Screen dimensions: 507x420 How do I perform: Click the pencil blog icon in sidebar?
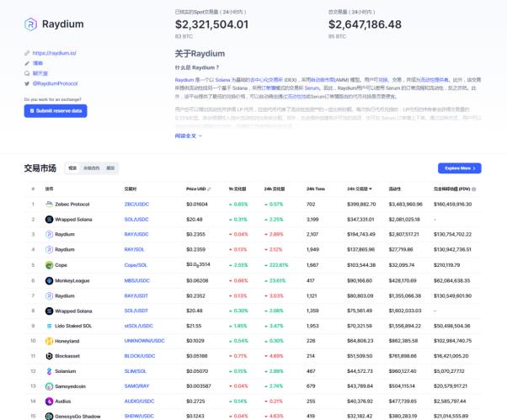tap(27, 63)
